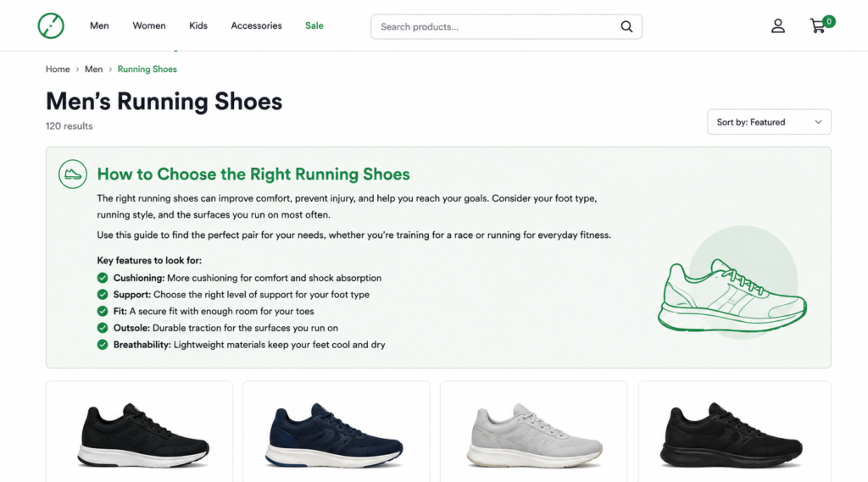The image size is (868, 482).
Task: Open the light grey shoe product
Action: point(534,435)
